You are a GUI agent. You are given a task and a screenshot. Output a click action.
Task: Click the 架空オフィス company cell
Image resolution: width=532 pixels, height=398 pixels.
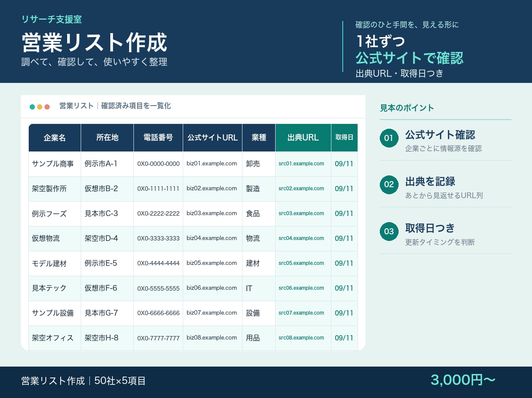point(55,338)
